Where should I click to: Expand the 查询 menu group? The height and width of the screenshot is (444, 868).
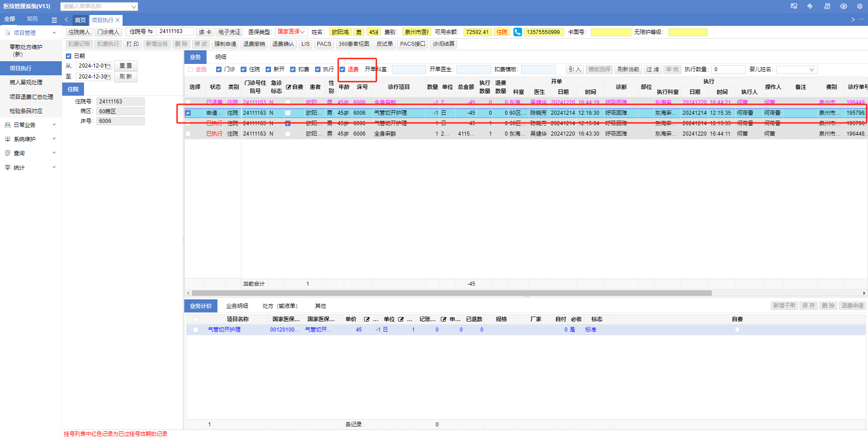[54, 153]
